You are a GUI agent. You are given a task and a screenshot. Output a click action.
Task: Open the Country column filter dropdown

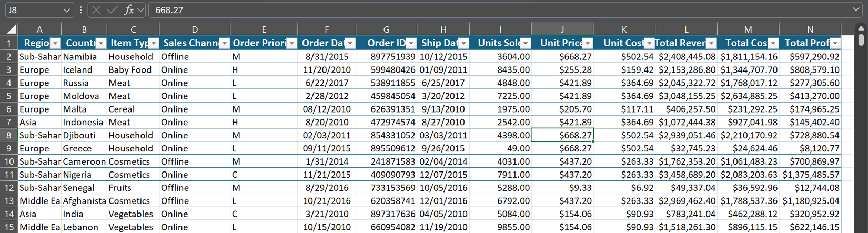click(101, 43)
